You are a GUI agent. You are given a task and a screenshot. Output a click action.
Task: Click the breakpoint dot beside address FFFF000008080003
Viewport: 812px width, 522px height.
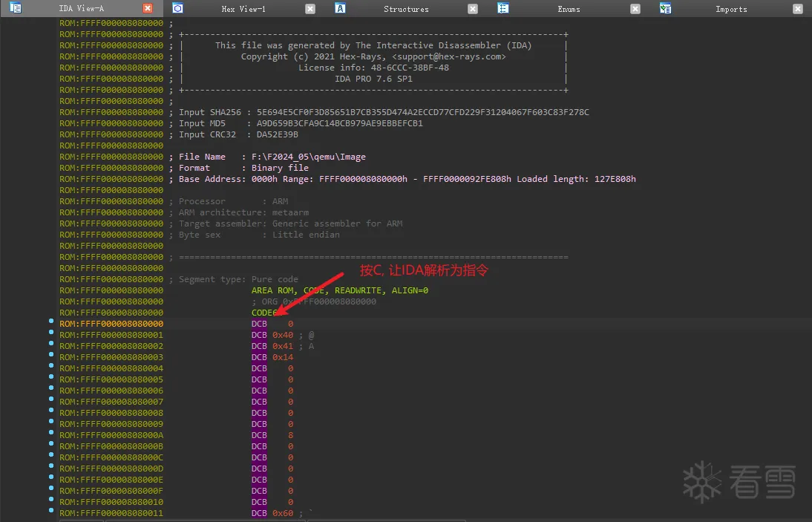[51, 354]
